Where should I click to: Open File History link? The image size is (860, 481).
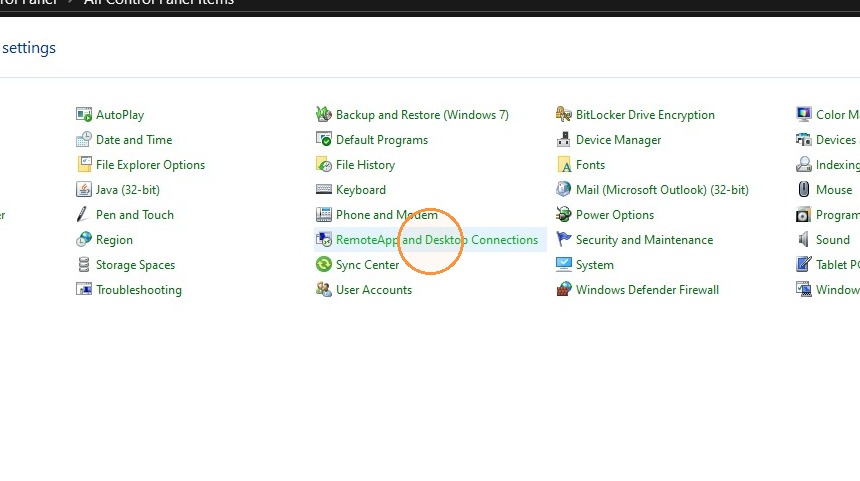click(x=365, y=165)
